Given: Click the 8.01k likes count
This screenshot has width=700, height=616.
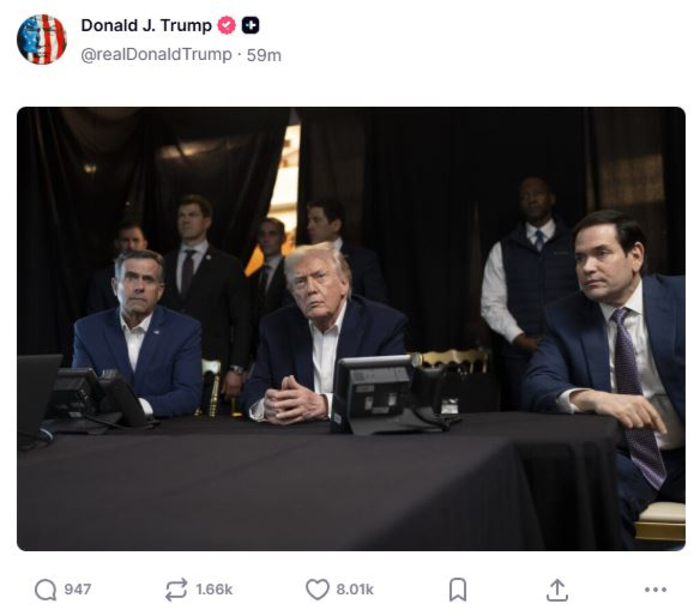Looking at the screenshot, I should point(355,590).
